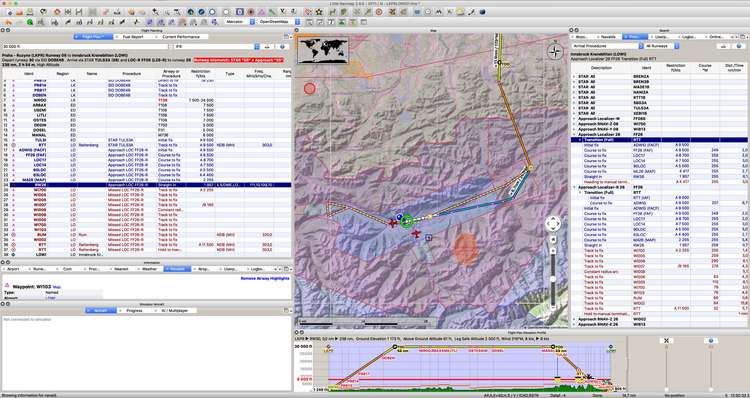Viewport: 750px width, 398px height.
Task: Expand the STAR All BRENZA tree item
Action: [574, 76]
